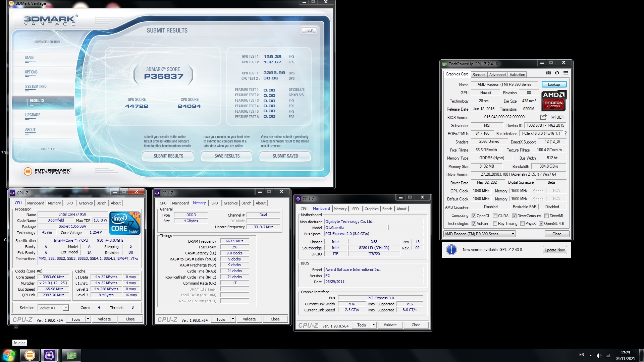The image size is (644, 362).
Task: Click Update Now for GPU-Z 2.43.0
Action: click(554, 250)
